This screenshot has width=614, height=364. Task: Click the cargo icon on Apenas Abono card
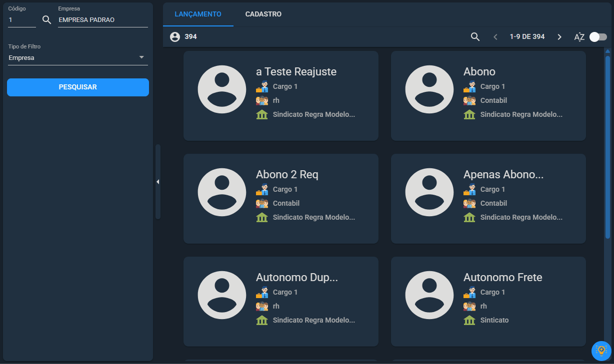[x=469, y=190]
